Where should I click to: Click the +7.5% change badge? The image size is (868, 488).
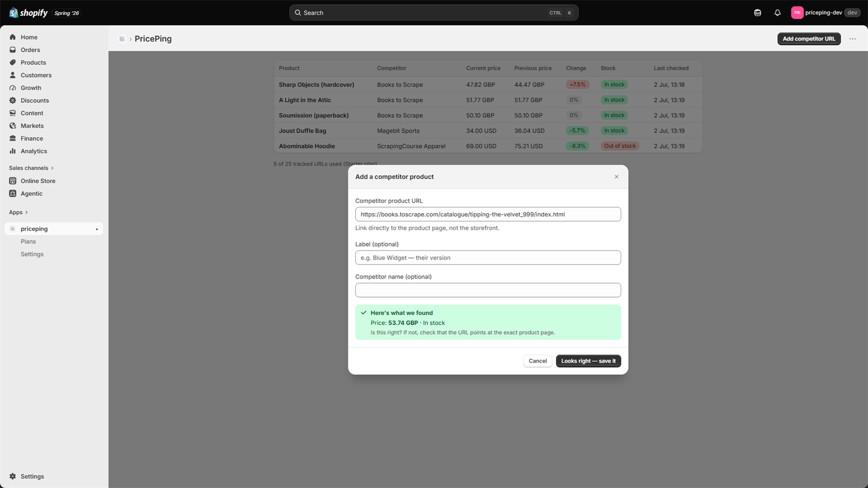(577, 85)
